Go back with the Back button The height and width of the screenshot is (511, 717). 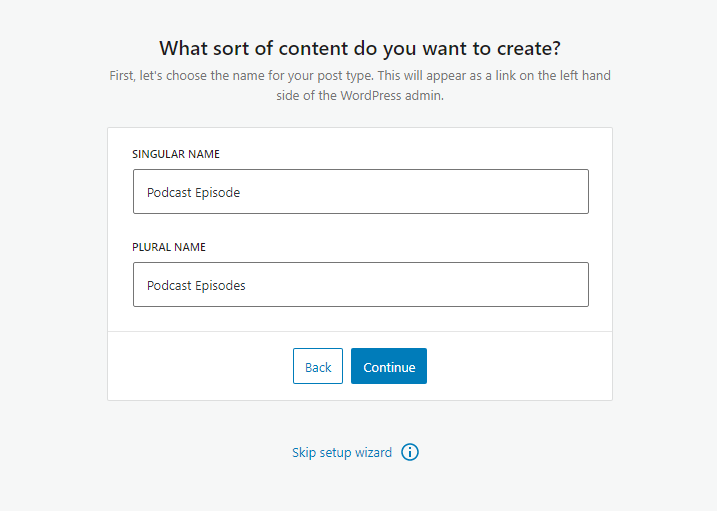pyautogui.click(x=318, y=367)
